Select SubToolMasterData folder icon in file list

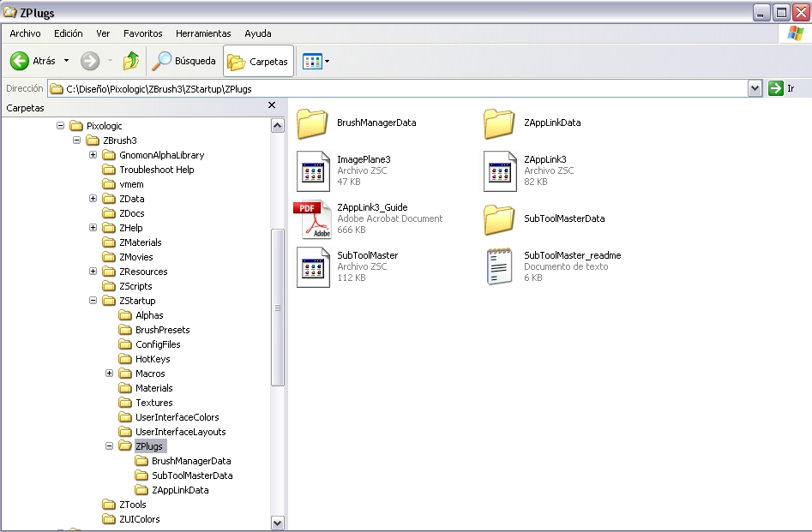(x=499, y=219)
